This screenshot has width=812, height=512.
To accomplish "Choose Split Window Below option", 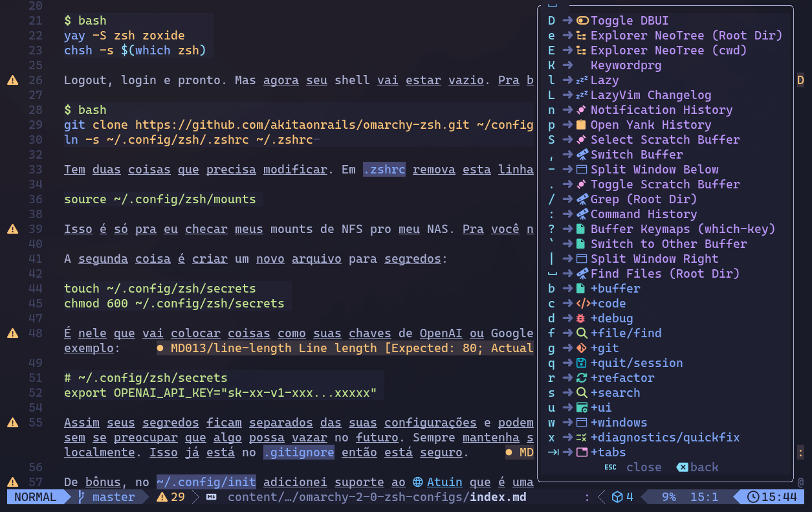I will pyautogui.click(x=654, y=170).
